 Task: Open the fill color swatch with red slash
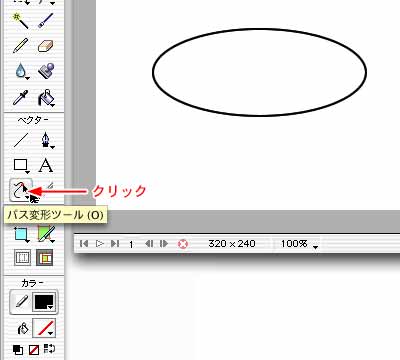click(44, 328)
